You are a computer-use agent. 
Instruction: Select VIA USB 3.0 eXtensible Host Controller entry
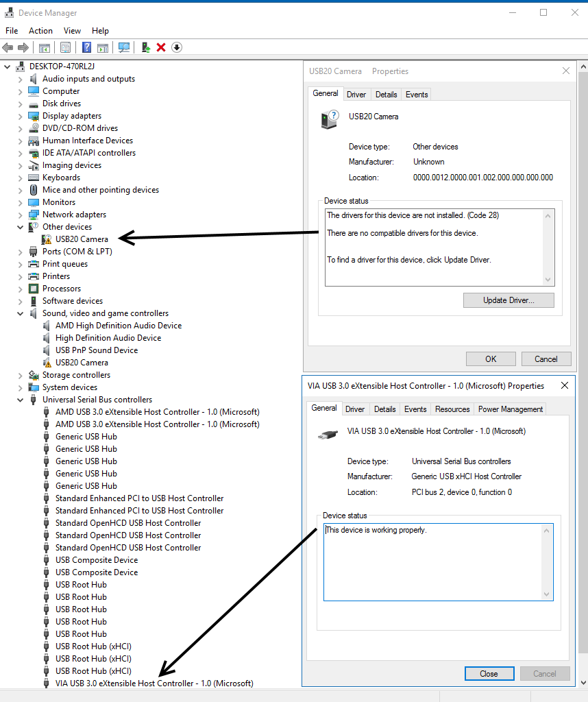(x=154, y=683)
